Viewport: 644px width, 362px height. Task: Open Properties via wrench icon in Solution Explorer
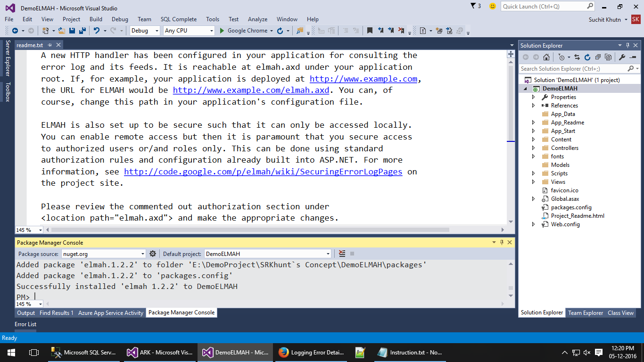pos(622,57)
